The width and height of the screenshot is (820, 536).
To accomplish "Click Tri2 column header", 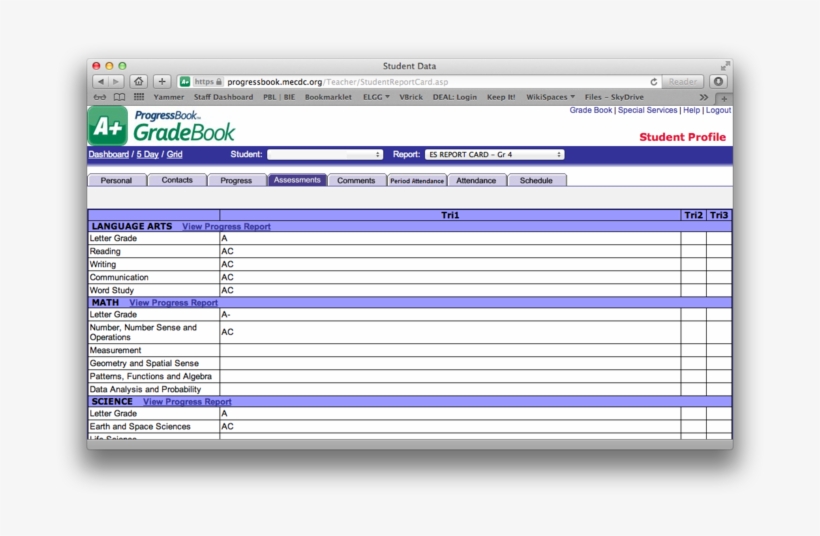I will pos(693,215).
